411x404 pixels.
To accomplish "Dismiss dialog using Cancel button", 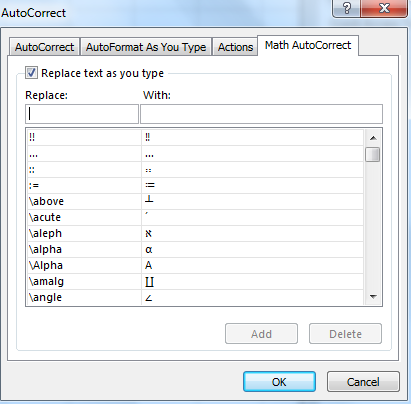I will [363, 382].
